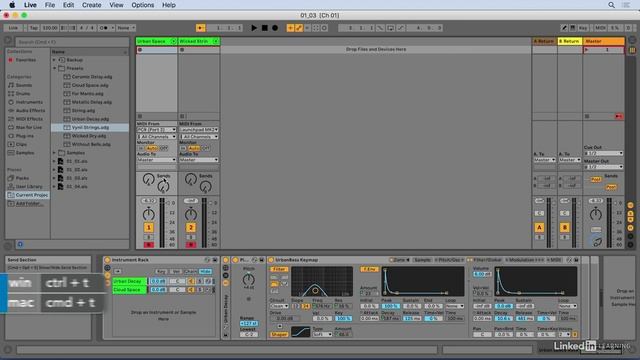Select the Urban Decay chain
The width and height of the screenshot is (640, 360).
click(129, 281)
